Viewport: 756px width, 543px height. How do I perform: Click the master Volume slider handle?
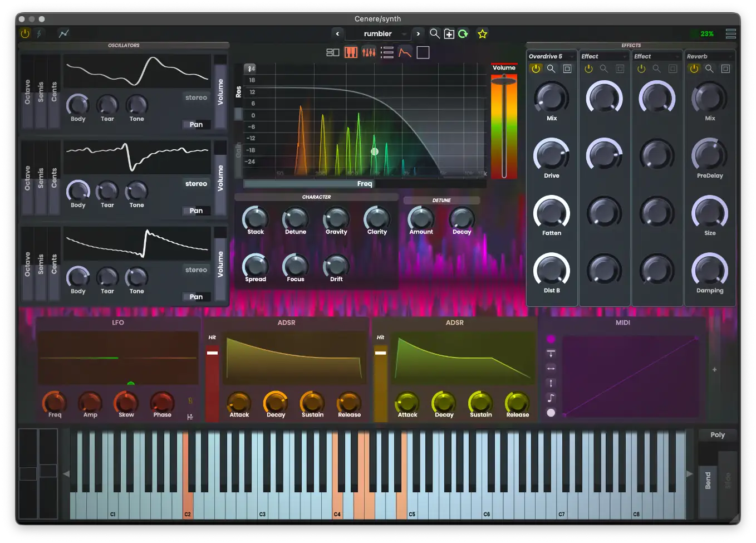pyautogui.click(x=504, y=81)
